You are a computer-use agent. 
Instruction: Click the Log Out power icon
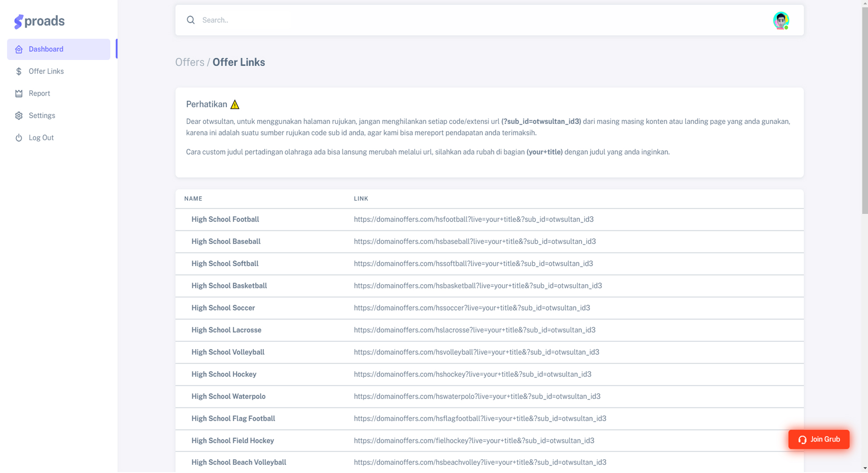(19, 138)
